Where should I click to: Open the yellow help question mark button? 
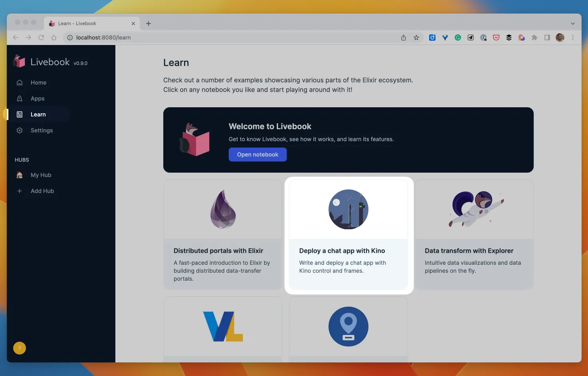click(x=20, y=348)
